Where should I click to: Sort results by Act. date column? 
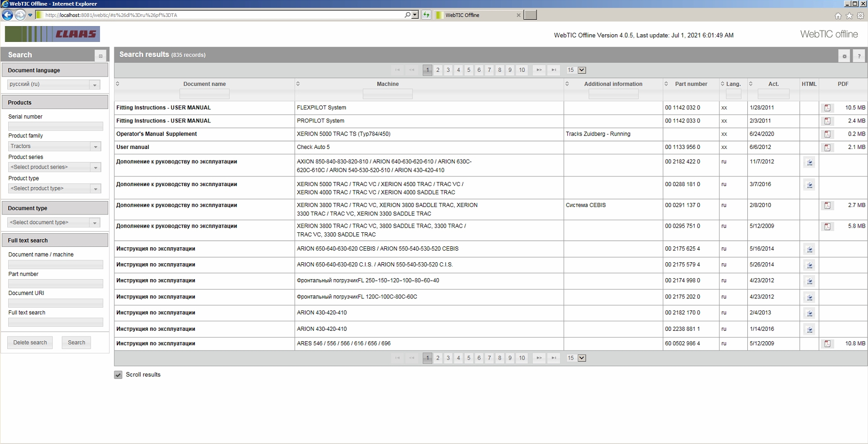click(x=750, y=84)
